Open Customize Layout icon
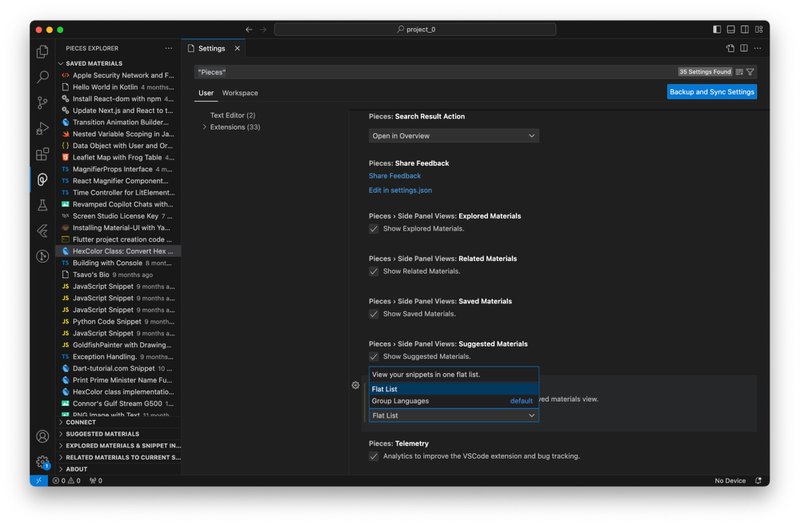800x526 pixels. coord(759,30)
